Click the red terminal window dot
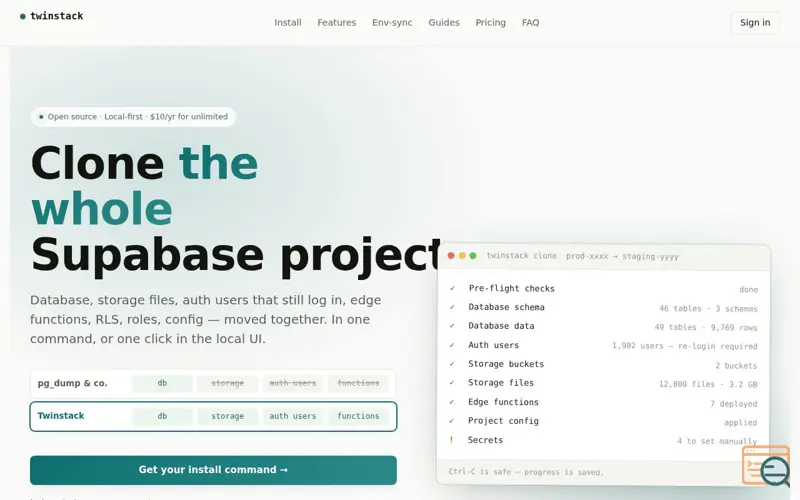The height and width of the screenshot is (500, 800). 451,256
